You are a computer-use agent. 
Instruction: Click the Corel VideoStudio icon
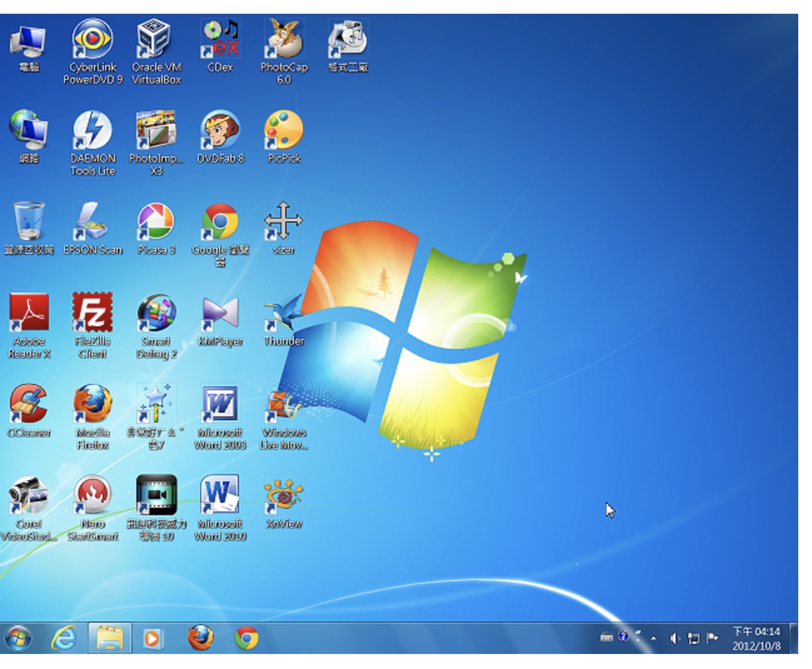[x=29, y=508]
